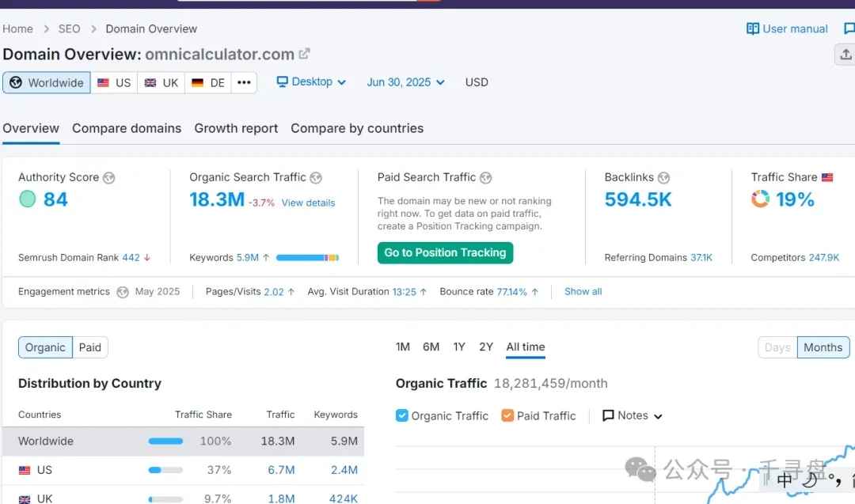855x504 pixels.
Task: Go to Home in the breadcrumb
Action: (x=18, y=28)
